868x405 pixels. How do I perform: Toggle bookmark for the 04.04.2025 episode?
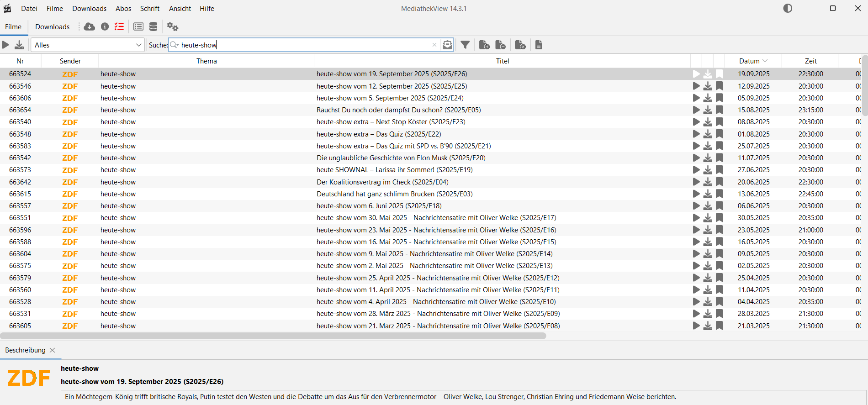[x=719, y=302]
